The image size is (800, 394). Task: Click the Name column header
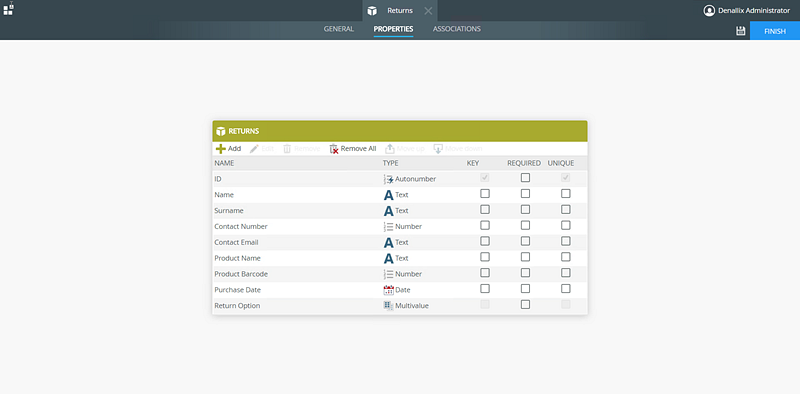pos(224,163)
